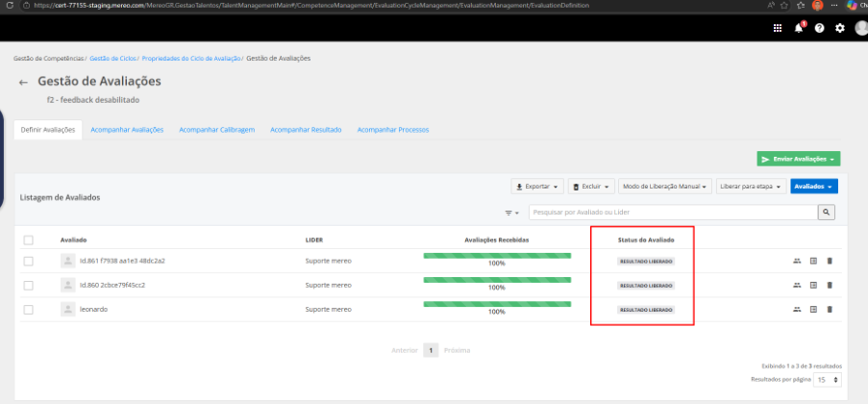This screenshot has height=404, width=868.
Task: Open the notifications bell icon
Action: tap(799, 28)
